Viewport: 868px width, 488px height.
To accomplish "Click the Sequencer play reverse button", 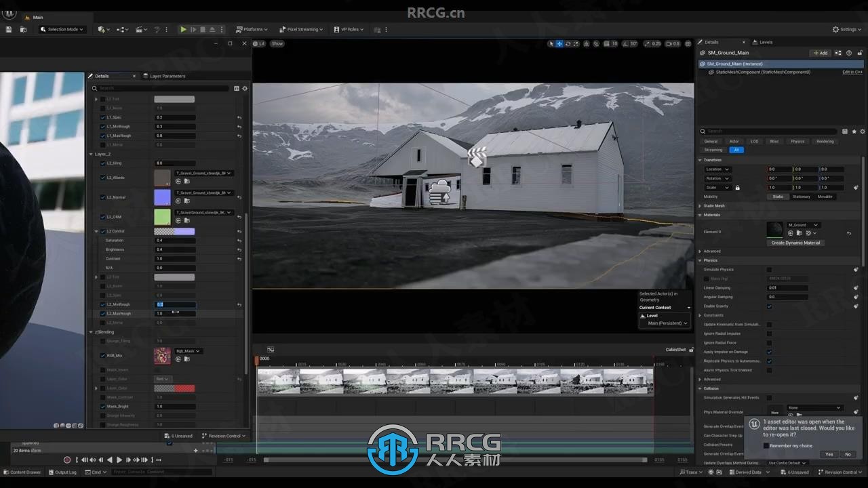I will pos(110,460).
